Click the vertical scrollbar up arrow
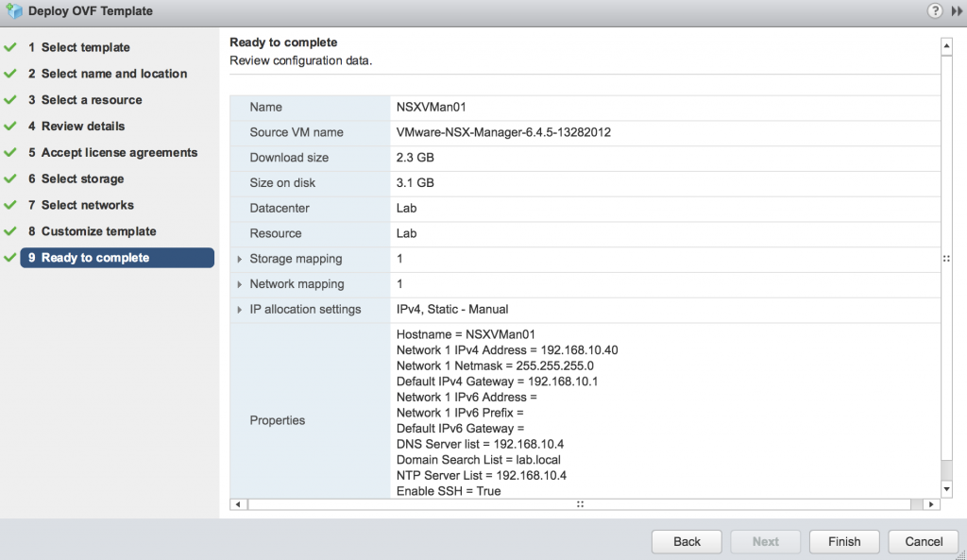967x560 pixels. 946,47
